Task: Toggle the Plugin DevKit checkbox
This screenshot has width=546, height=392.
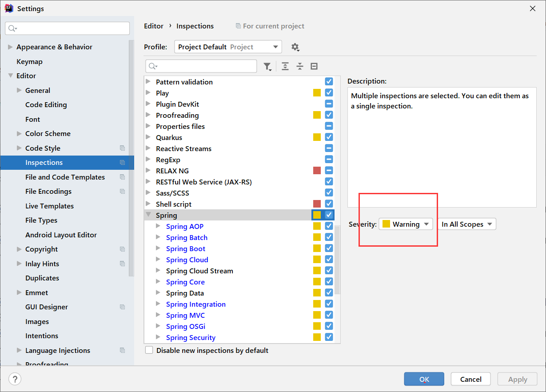Action: point(329,104)
